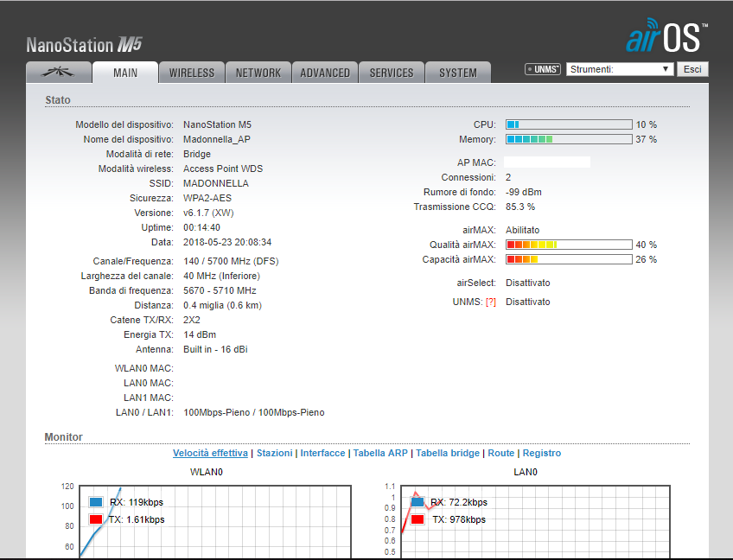Click noise floor value -99 dBm
The width and height of the screenshot is (733, 560).
pos(524,192)
